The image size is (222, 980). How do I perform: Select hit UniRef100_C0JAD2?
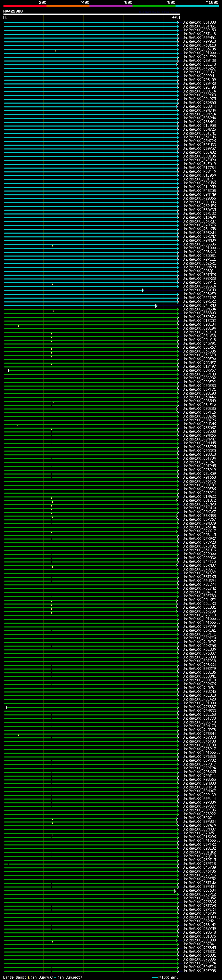[x=199, y=153]
